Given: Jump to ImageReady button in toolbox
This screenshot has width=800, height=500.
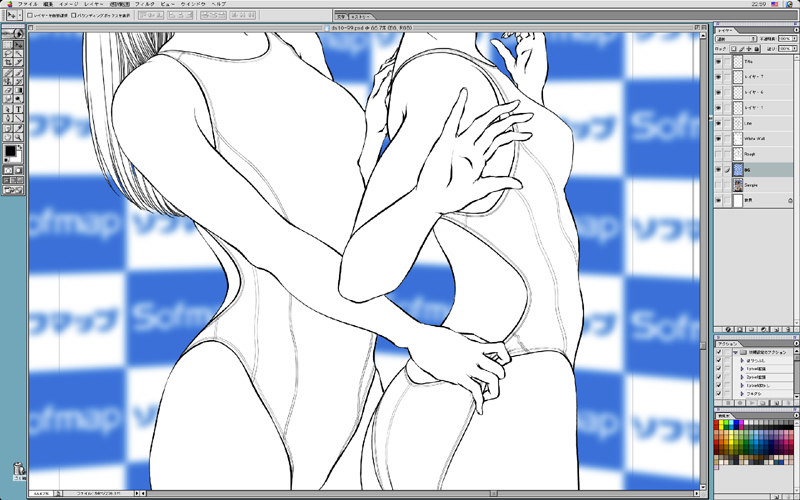Looking at the screenshot, I should 13,190.
